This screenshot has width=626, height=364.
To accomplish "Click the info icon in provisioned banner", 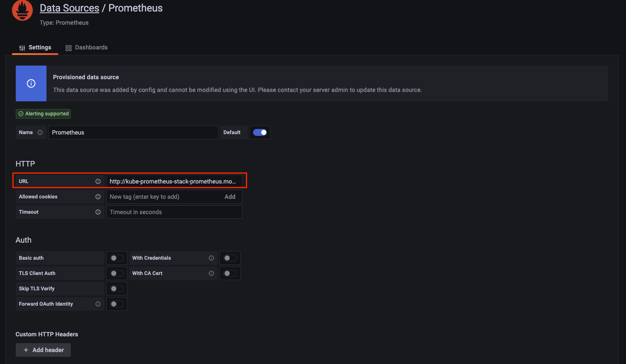I will pos(31,83).
